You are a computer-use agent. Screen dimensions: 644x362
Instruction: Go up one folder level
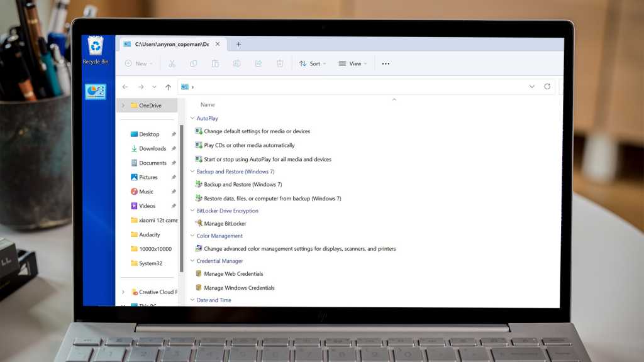point(168,87)
